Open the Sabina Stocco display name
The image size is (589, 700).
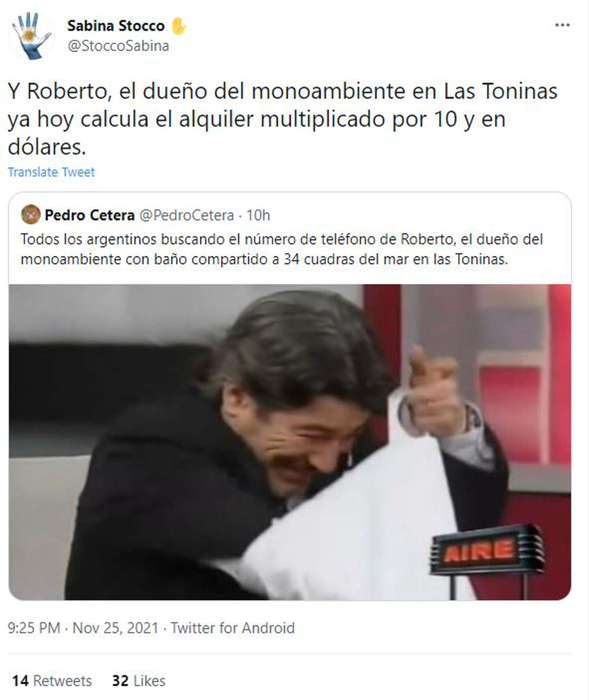click(x=116, y=26)
